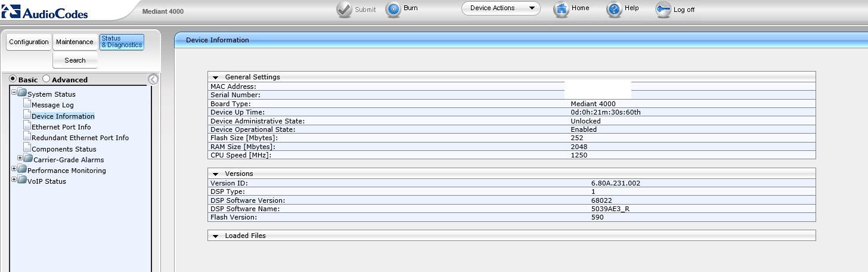This screenshot has width=868, height=272.
Task: Click the Home house icon
Action: (561, 9)
